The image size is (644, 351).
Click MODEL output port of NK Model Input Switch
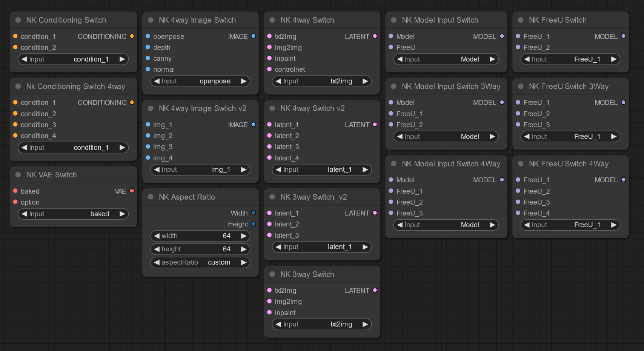(502, 36)
